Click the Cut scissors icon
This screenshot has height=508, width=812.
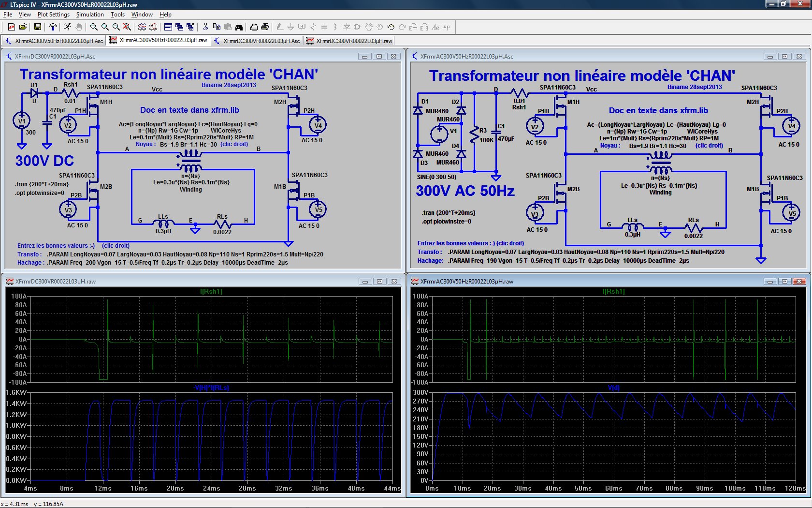tap(205, 27)
